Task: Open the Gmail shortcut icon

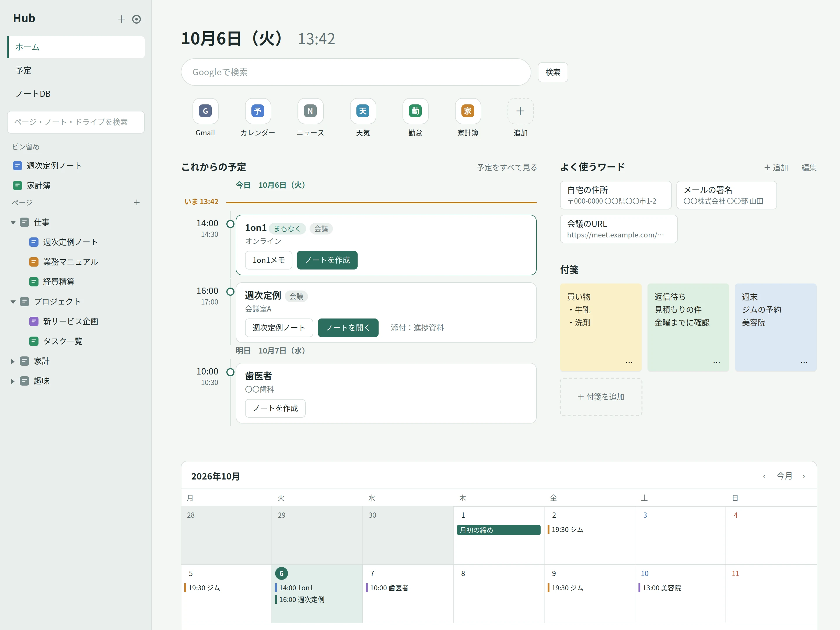Action: 205,111
